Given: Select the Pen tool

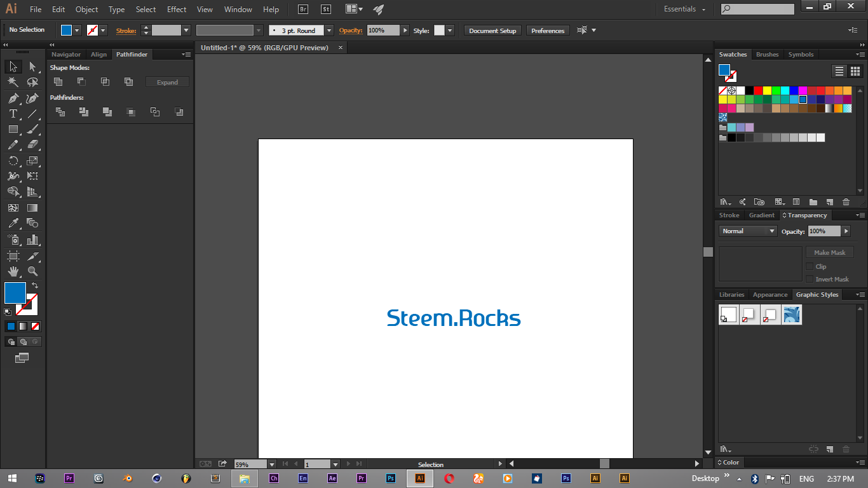Looking at the screenshot, I should (x=13, y=98).
